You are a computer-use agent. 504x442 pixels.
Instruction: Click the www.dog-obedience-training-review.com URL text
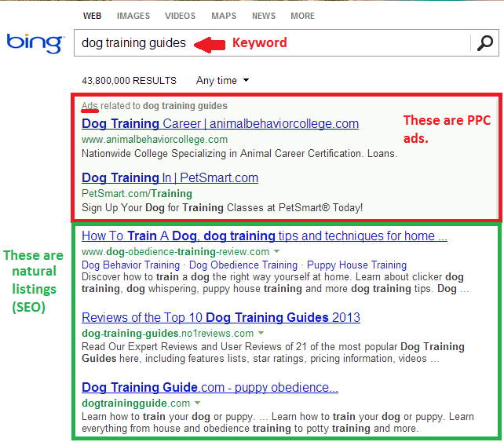[176, 252]
